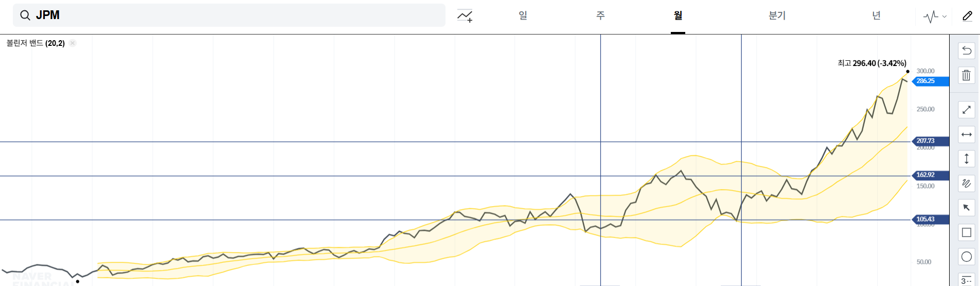Image resolution: width=980 pixels, height=286 pixels.
Task: Delete drawings with the trash icon
Action: coord(967,75)
